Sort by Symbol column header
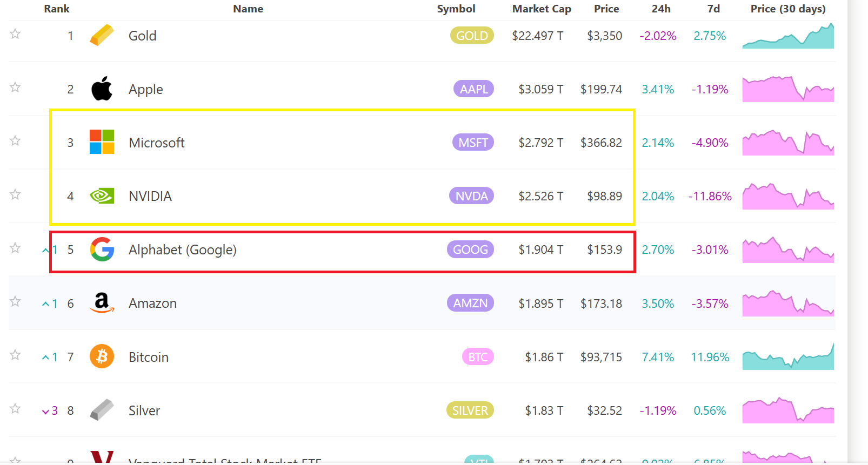This screenshot has width=868, height=465. (456, 9)
